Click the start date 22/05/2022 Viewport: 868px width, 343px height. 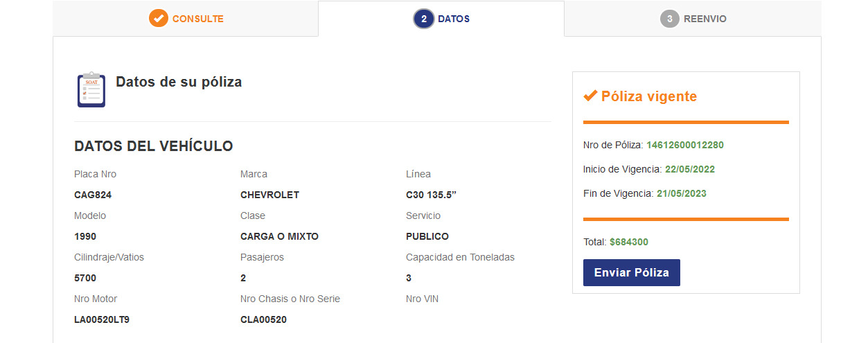pos(689,169)
